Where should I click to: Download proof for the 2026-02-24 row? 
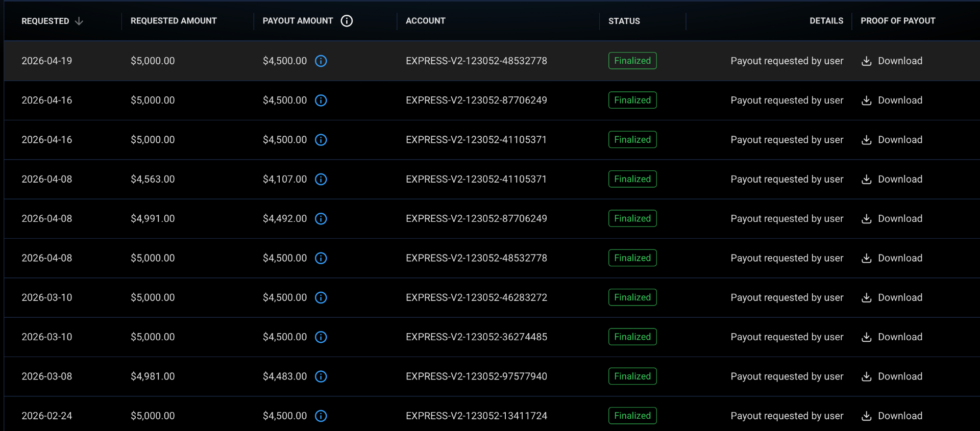tap(892, 416)
